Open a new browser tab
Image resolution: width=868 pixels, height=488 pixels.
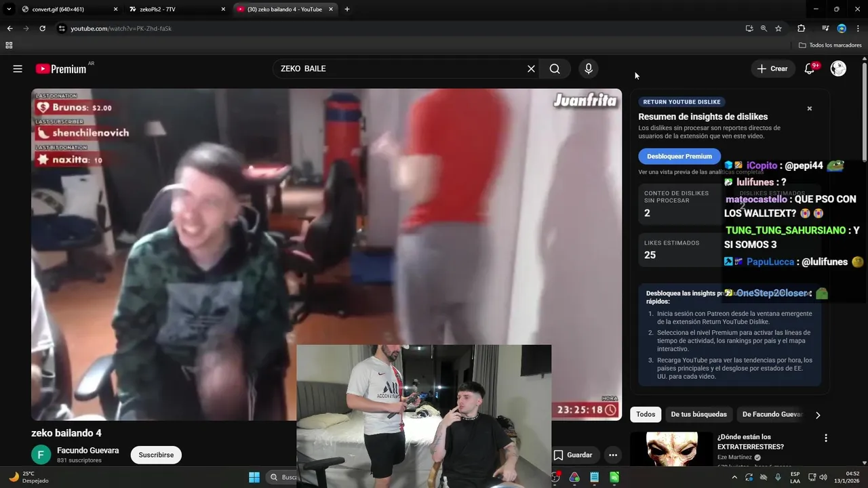(x=347, y=9)
